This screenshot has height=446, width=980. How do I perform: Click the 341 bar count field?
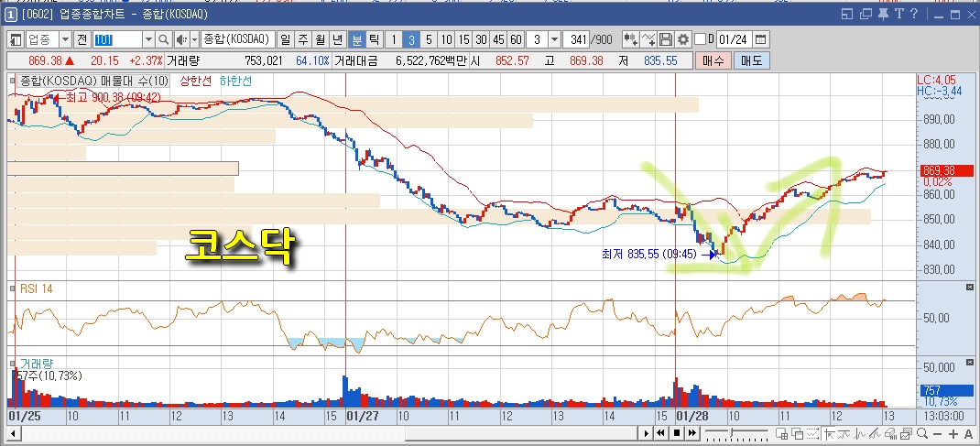point(576,40)
